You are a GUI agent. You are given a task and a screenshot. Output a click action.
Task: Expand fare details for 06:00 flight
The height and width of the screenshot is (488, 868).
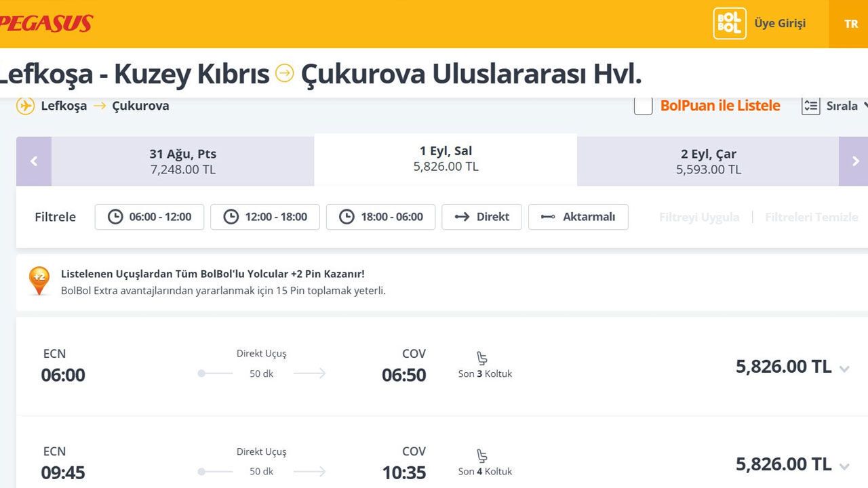point(844,369)
